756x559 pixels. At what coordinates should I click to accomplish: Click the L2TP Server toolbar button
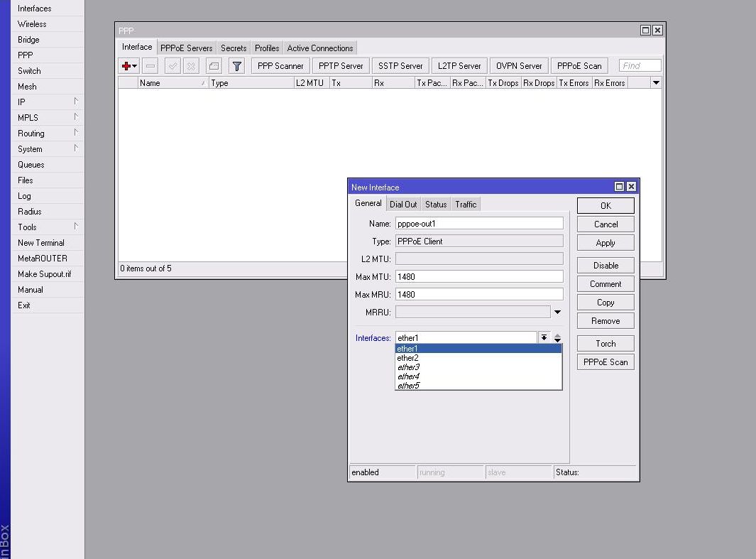tap(459, 65)
